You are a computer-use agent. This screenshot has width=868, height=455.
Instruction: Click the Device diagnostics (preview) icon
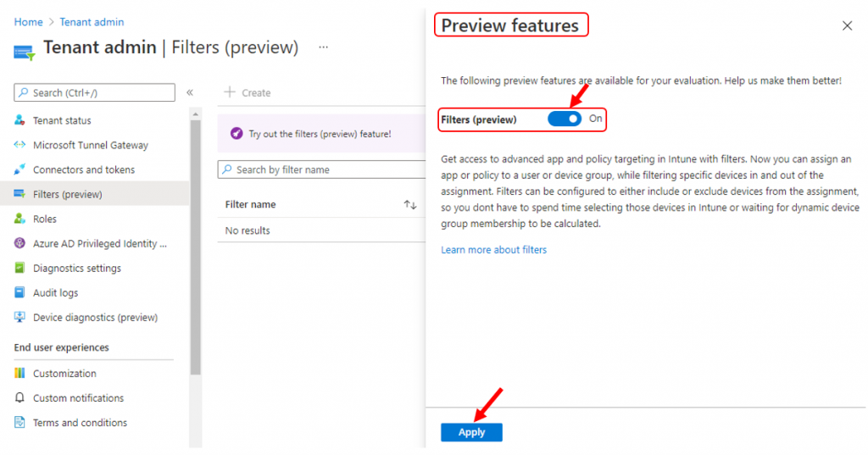[x=19, y=317]
